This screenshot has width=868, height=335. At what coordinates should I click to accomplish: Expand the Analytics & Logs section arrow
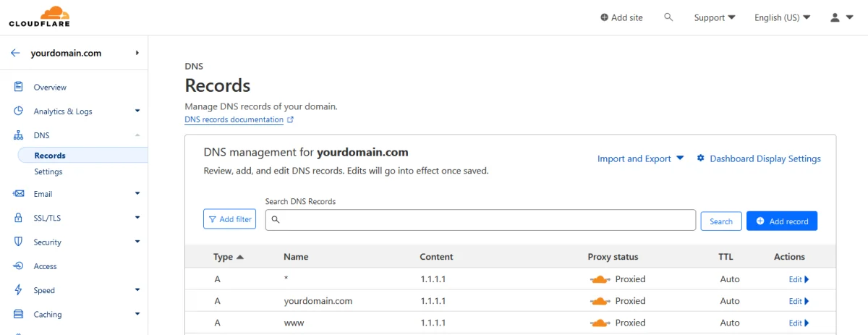(137, 111)
